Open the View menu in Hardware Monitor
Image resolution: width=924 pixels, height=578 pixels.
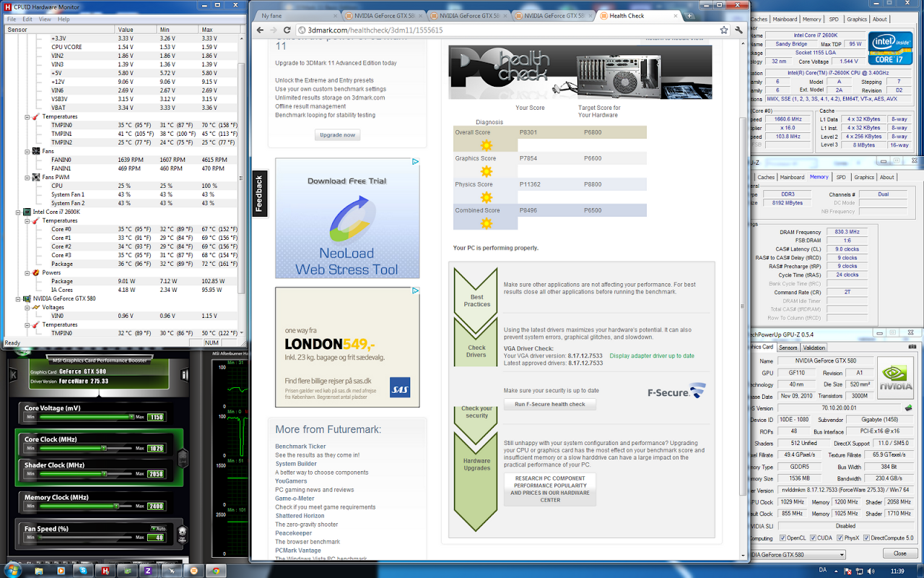coord(45,20)
